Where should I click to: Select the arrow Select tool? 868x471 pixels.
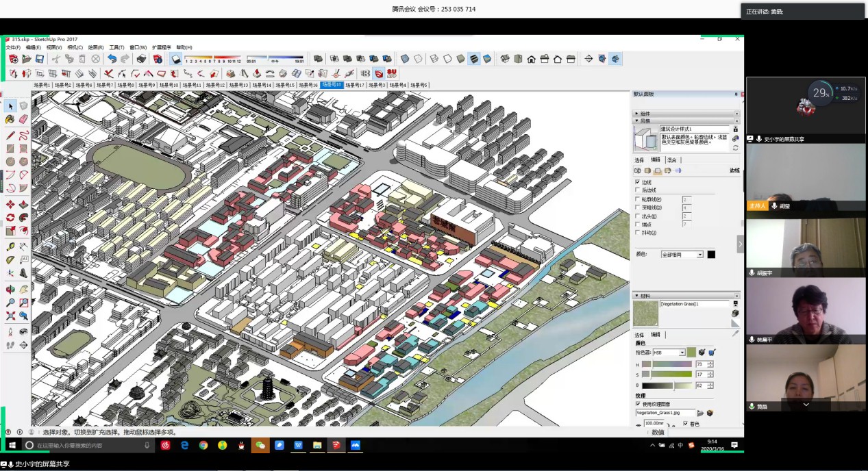tap(11, 105)
